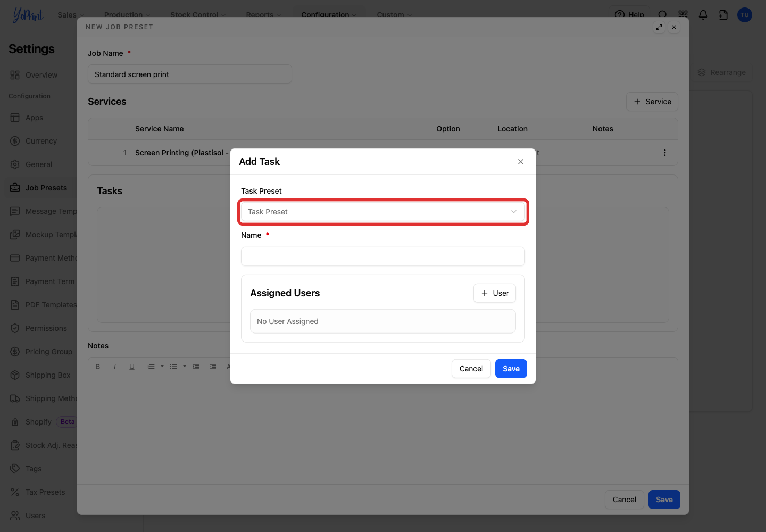Open bullet list style dropdown arrow
Screen dimensions: 766x532
[x=185, y=367]
